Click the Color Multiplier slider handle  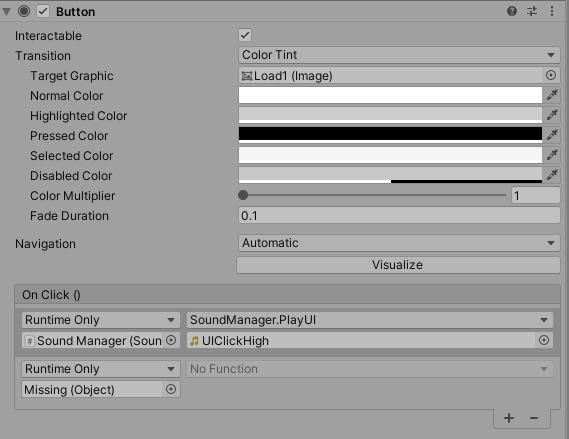[243, 195]
